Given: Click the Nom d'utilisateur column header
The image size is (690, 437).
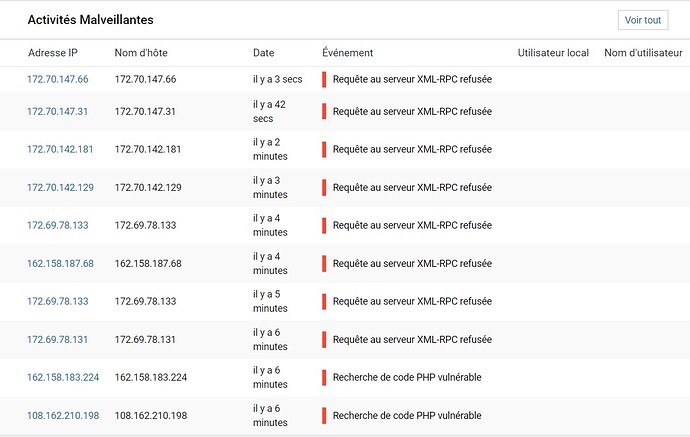Looking at the screenshot, I should pyautogui.click(x=643, y=53).
